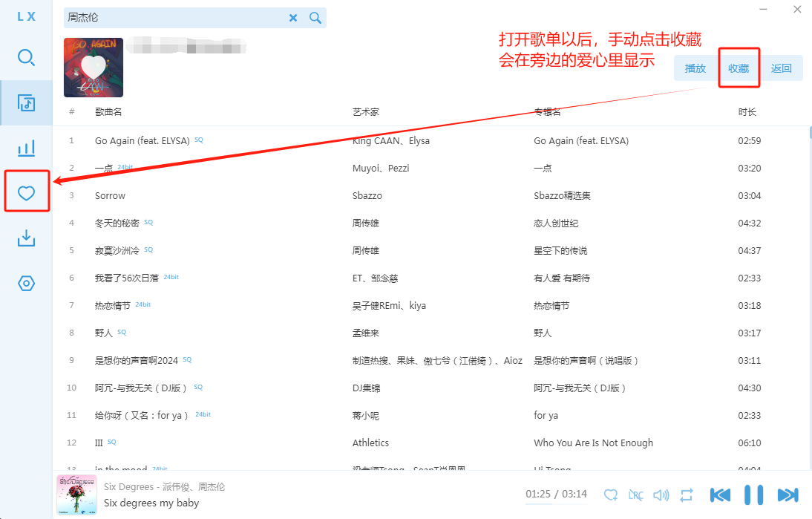Viewport: 812px width, 519px height.
Task: Open the download manager sidebar icon
Action: pyautogui.click(x=26, y=238)
